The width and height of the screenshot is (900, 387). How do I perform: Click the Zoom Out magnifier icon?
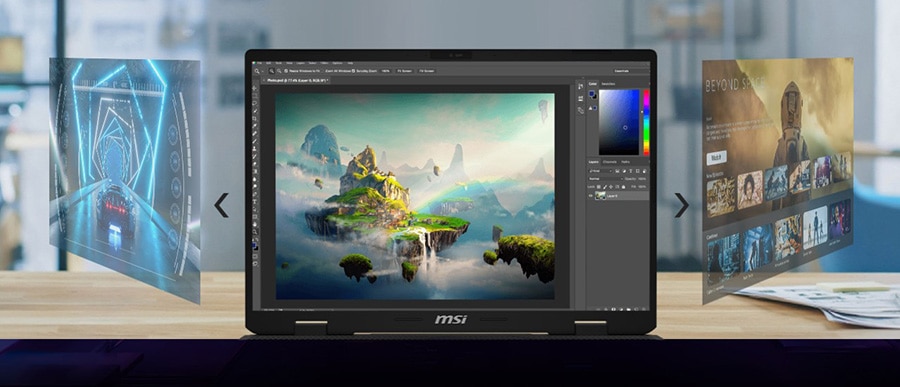coord(279,71)
